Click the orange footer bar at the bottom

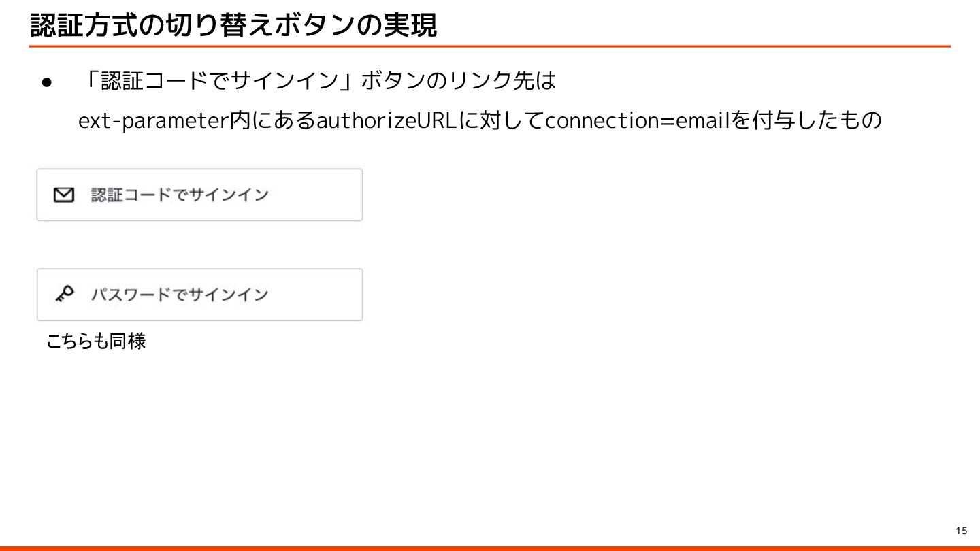point(490,548)
